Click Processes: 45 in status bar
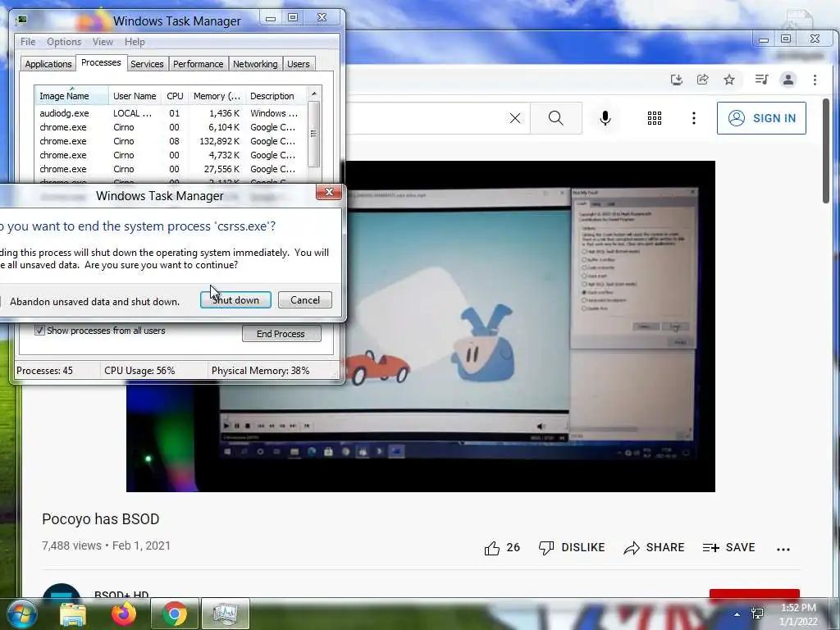 pos(44,371)
